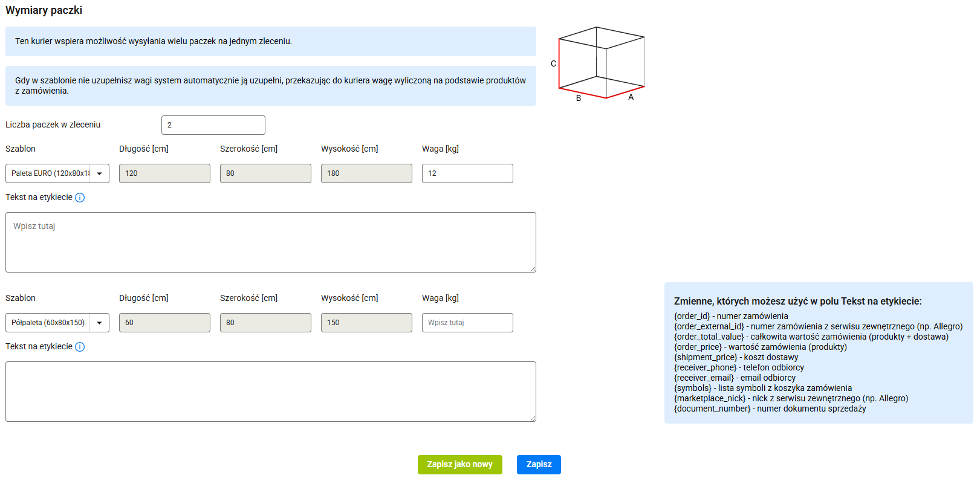The height and width of the screenshot is (478, 980).
Task: Click the Szerokość field of Paleta EURO row
Action: [265, 173]
